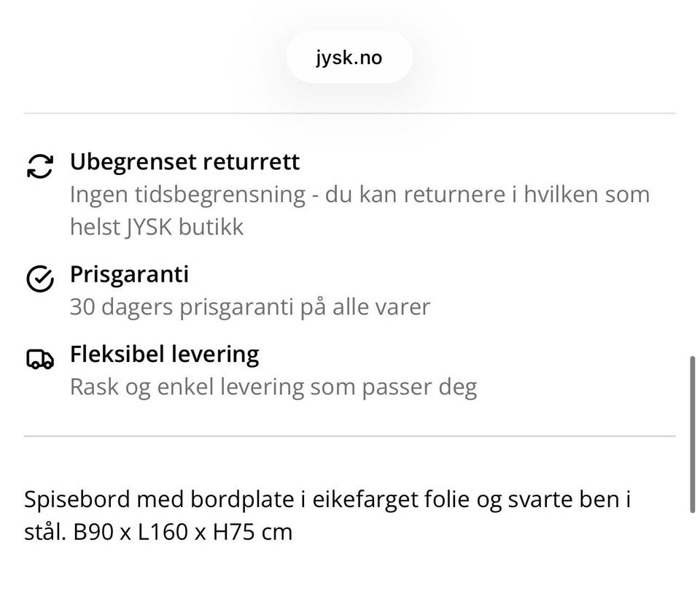
Task: Click the 30 dagers prisgaranti text
Action: tap(182, 306)
